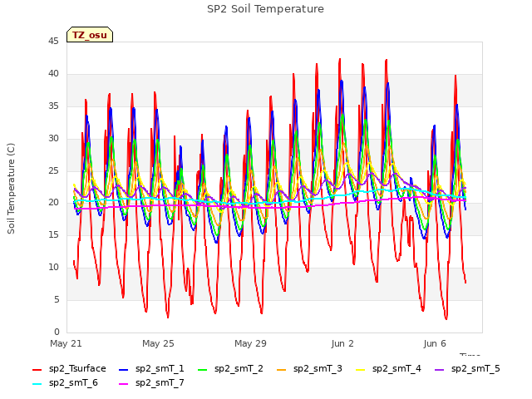Click the SP2 Soil Temperature chart title
Screen dimensions: 532x399
pyautogui.click(x=265, y=9)
